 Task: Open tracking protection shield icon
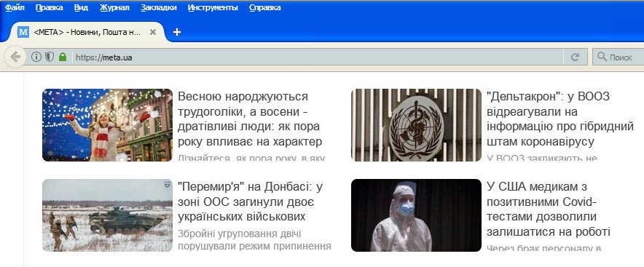pyautogui.click(x=50, y=57)
